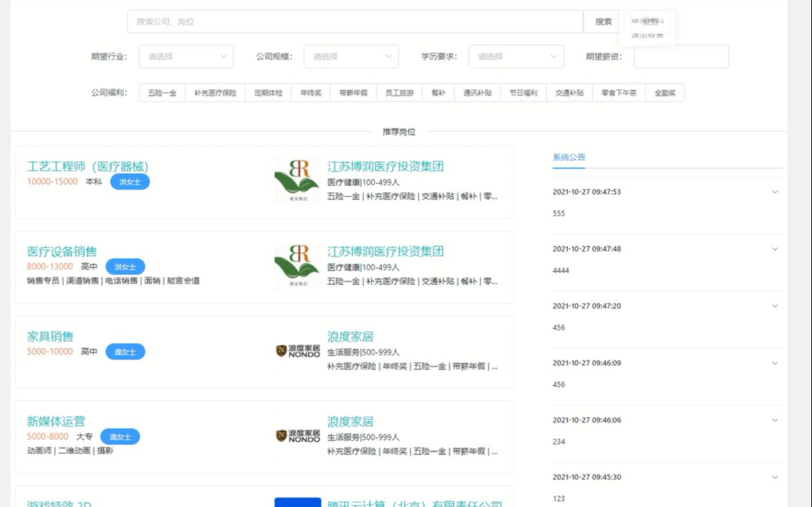
Task: Open the 学历要求 dropdown
Action: (515, 56)
